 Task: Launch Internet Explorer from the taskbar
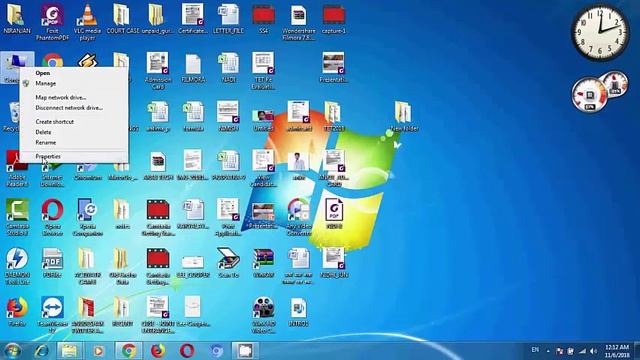pyautogui.click(x=41, y=351)
